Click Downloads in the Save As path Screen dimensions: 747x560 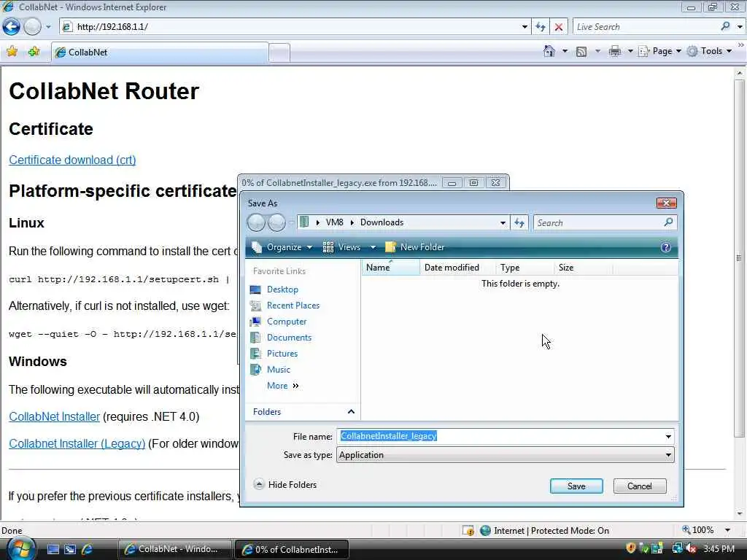382,222
